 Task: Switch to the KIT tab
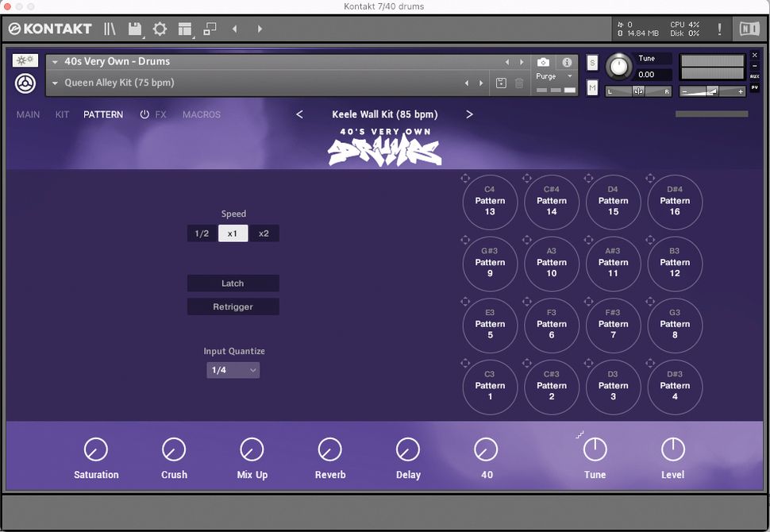62,114
